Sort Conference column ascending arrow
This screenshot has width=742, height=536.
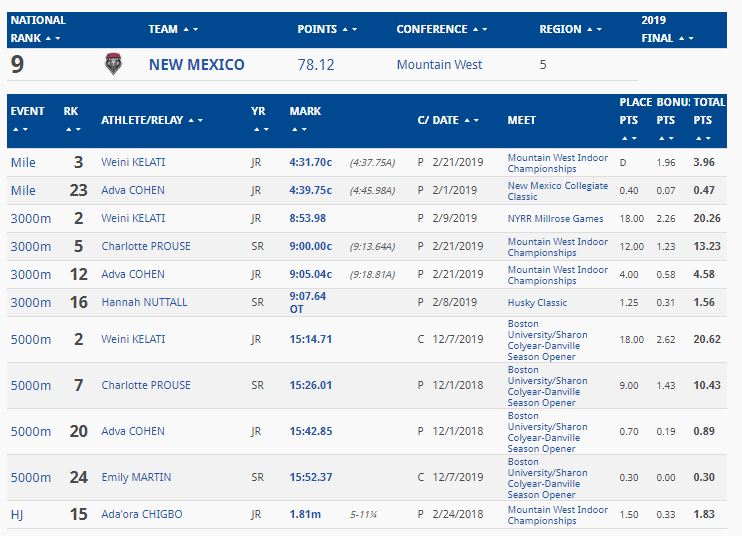click(475, 29)
